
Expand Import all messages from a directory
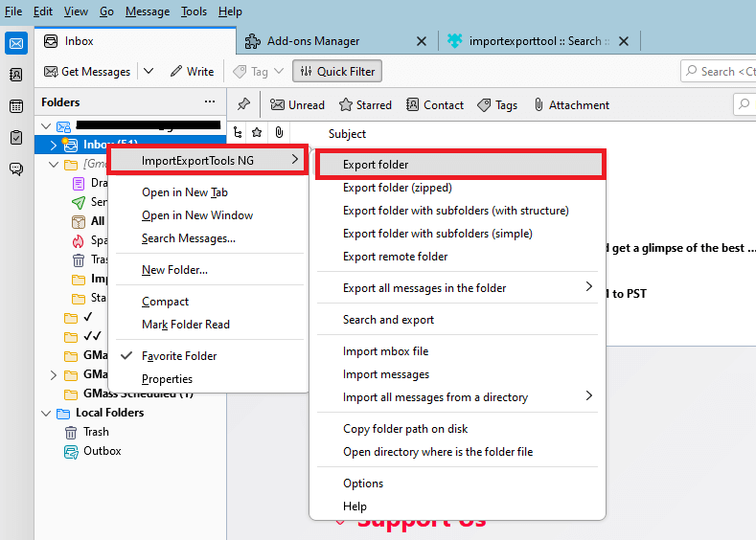457,397
